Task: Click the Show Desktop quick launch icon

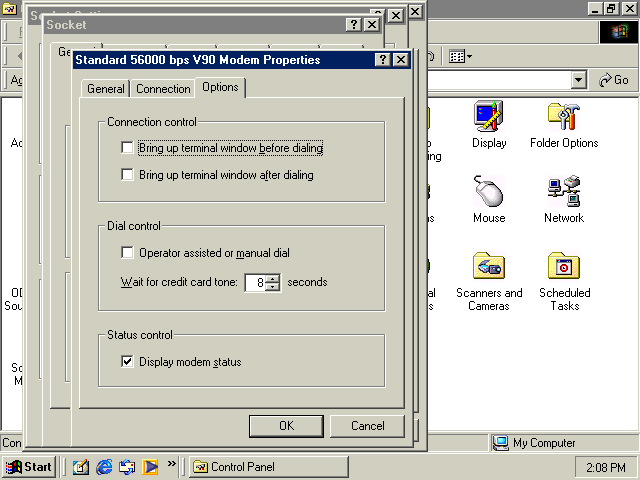Action: 80,467
